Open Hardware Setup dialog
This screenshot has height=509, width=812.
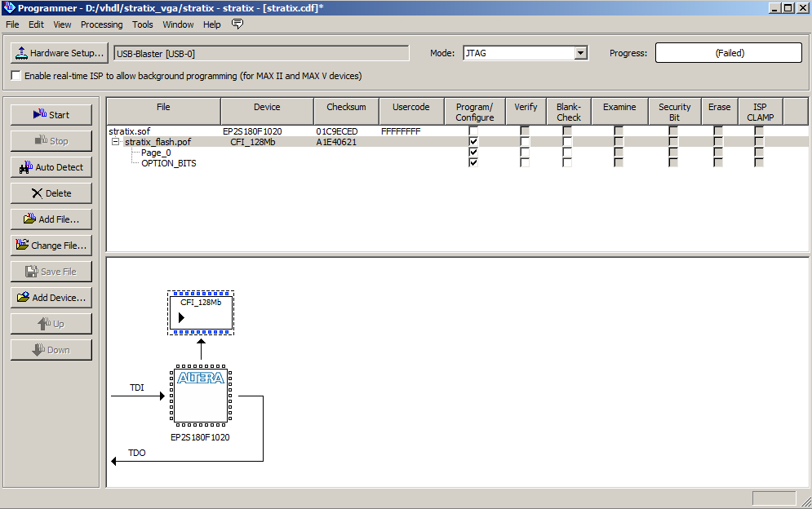click(x=59, y=53)
